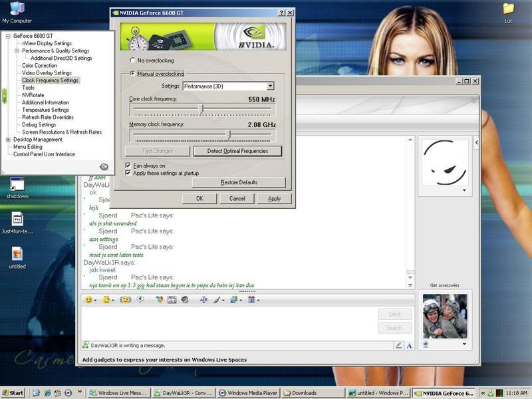Select No overclocking radio button

coord(132,60)
